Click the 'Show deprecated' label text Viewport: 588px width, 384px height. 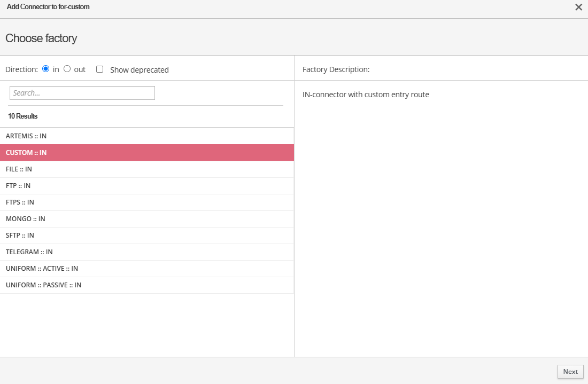click(139, 70)
